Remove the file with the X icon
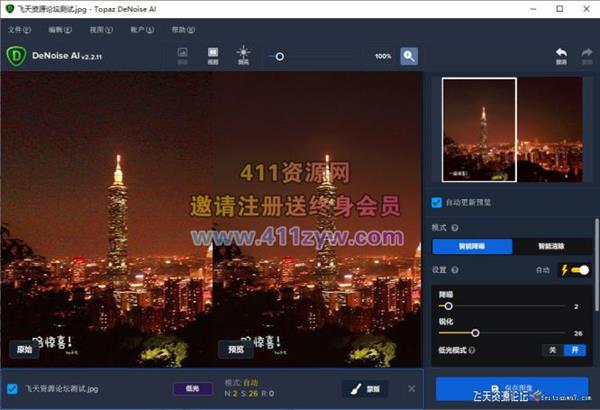 click(412, 388)
